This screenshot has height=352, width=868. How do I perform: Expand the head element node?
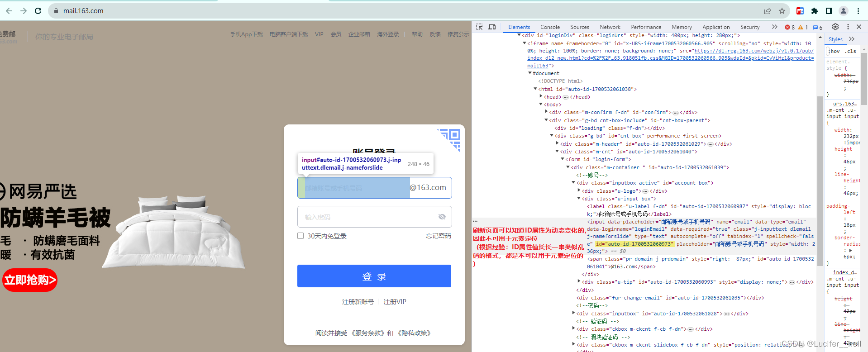pyautogui.click(x=541, y=97)
